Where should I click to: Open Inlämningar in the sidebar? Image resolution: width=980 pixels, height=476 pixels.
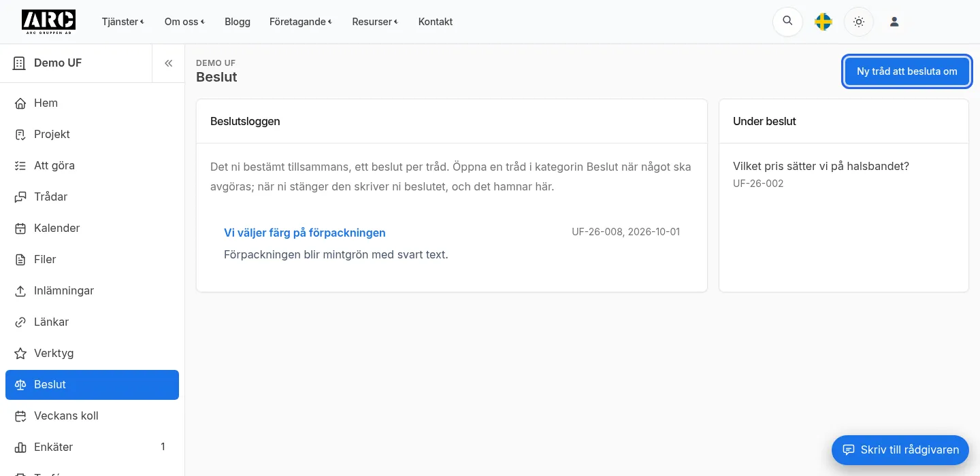point(92,291)
